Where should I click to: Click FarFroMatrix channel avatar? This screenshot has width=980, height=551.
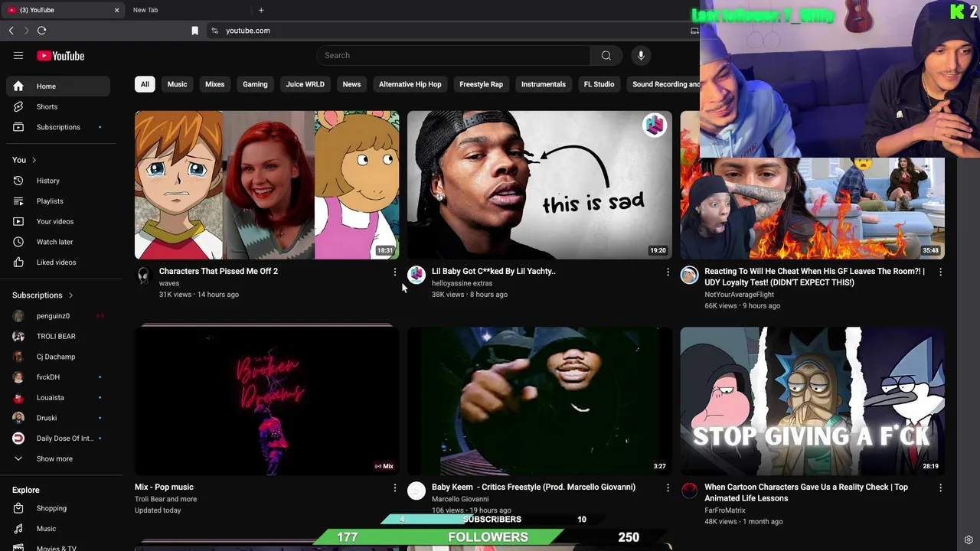click(689, 491)
